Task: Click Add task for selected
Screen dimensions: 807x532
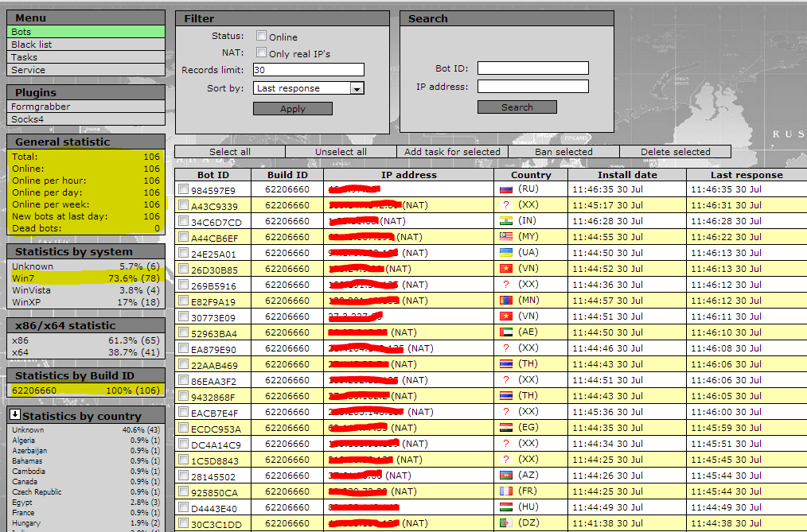Action: [x=452, y=152]
